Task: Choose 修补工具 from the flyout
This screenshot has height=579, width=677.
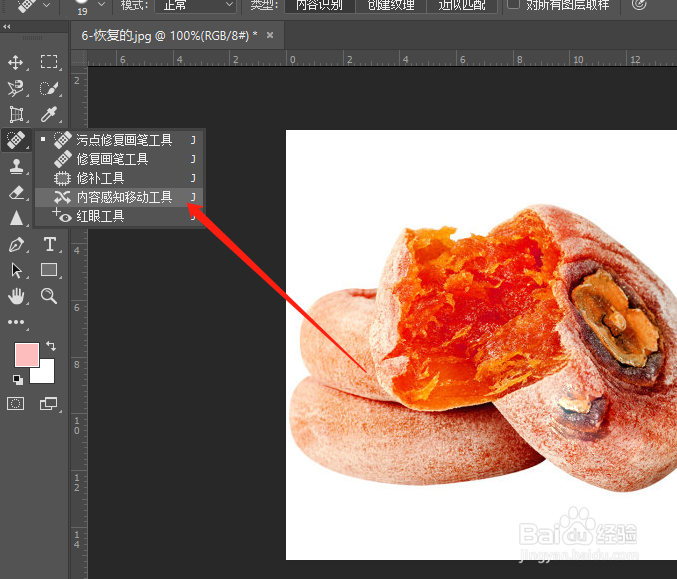Action: pyautogui.click(x=119, y=178)
